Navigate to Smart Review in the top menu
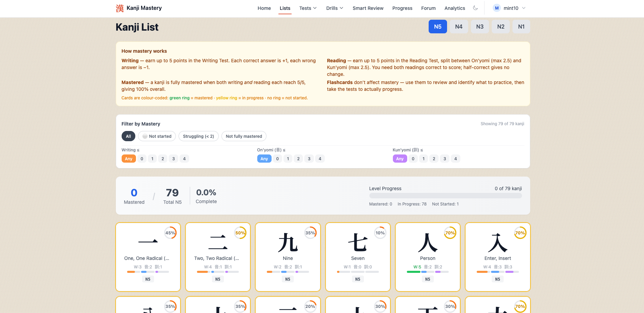Image resolution: width=644 pixels, height=313 pixels. 368,8
